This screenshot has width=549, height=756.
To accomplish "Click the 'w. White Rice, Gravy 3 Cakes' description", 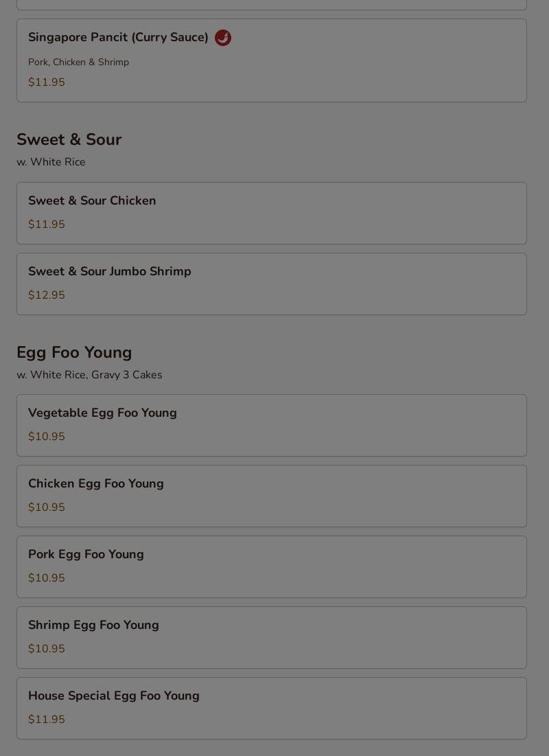I will (89, 375).
